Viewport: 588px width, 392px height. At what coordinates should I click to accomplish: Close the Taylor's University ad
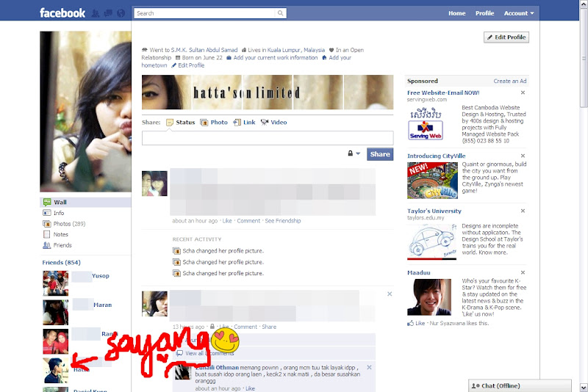point(523,211)
